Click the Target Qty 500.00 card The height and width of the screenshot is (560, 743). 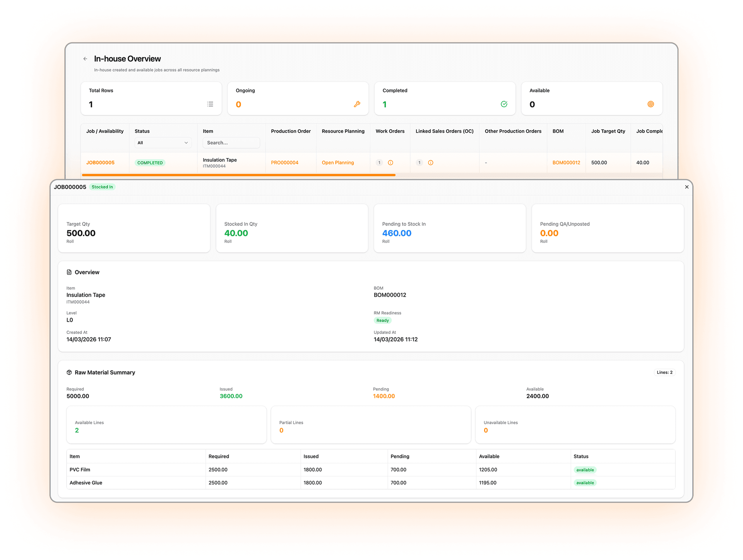(x=134, y=228)
